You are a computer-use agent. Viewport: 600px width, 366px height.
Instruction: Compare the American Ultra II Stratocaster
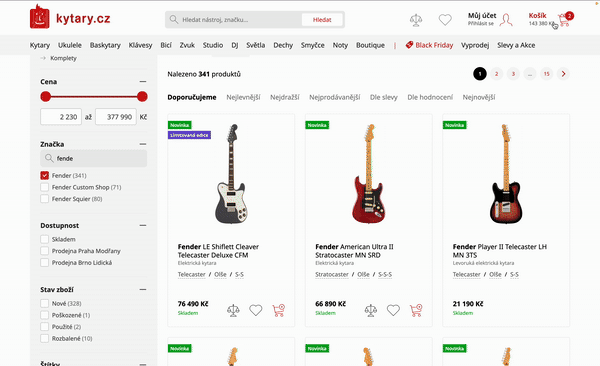coord(370,310)
